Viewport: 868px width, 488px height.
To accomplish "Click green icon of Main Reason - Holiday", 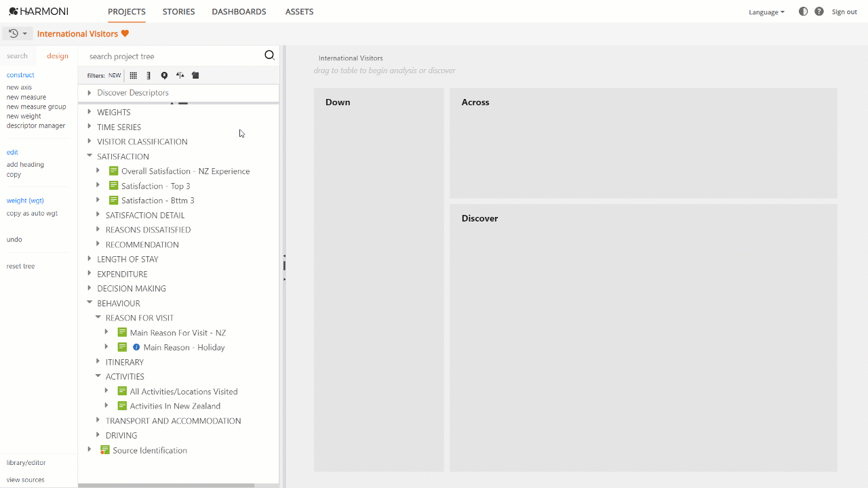I will tap(122, 347).
